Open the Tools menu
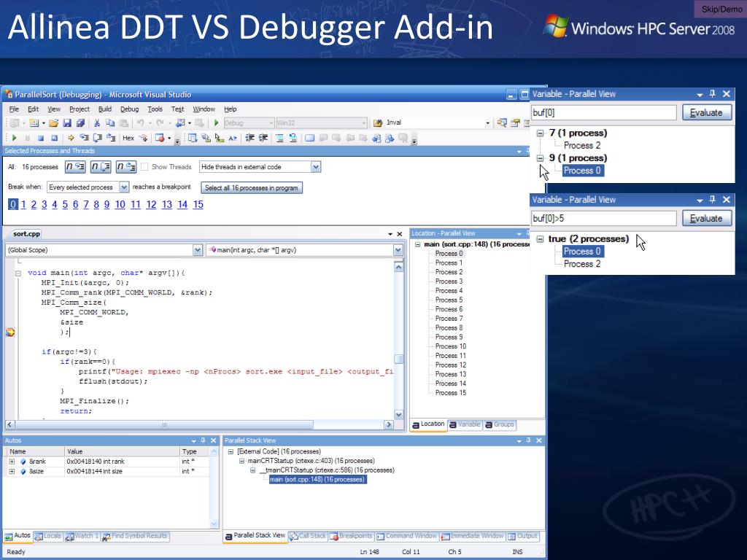747x560 pixels. pyautogui.click(x=155, y=109)
